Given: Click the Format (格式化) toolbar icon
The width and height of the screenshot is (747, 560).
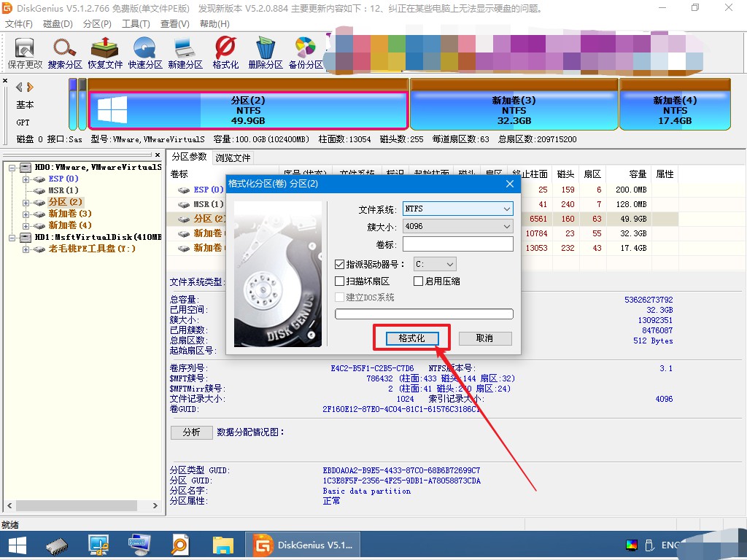Looking at the screenshot, I should pyautogui.click(x=225, y=52).
